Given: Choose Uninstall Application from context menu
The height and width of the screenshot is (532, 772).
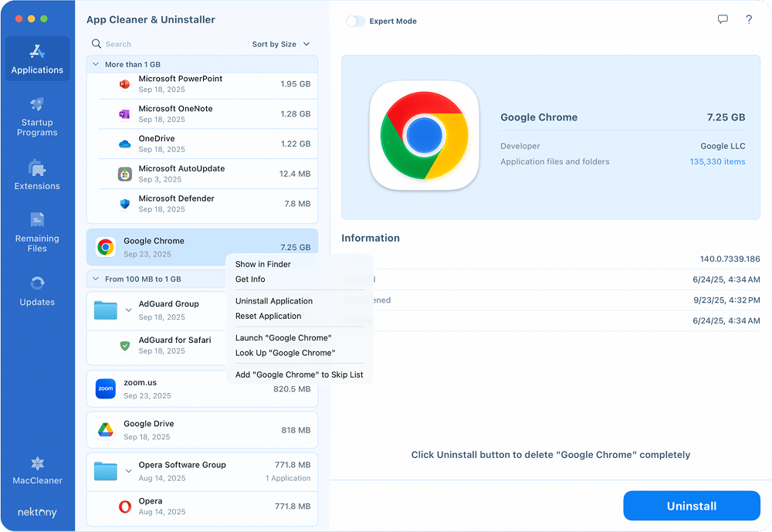Looking at the screenshot, I should tap(274, 301).
